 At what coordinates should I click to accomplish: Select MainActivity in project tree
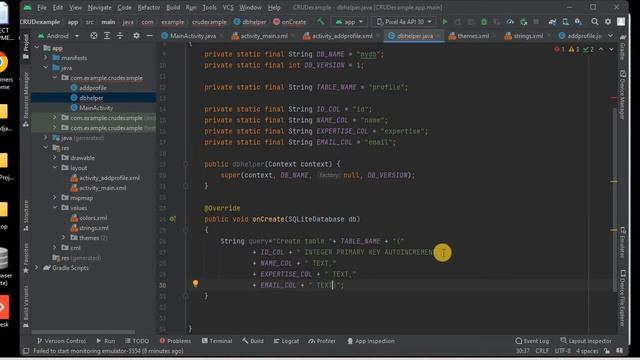96,108
